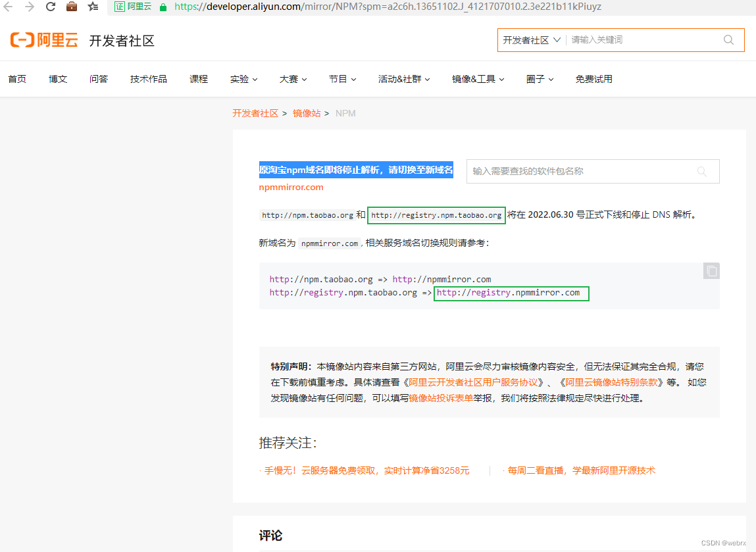The image size is (756, 552).
Task: Open the 镜像站投诉表单 link
Action: [x=441, y=398]
